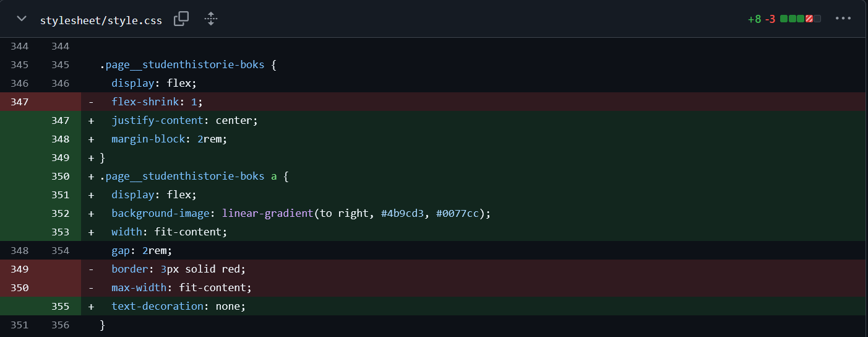Click the -3 deletions count

coord(770,19)
